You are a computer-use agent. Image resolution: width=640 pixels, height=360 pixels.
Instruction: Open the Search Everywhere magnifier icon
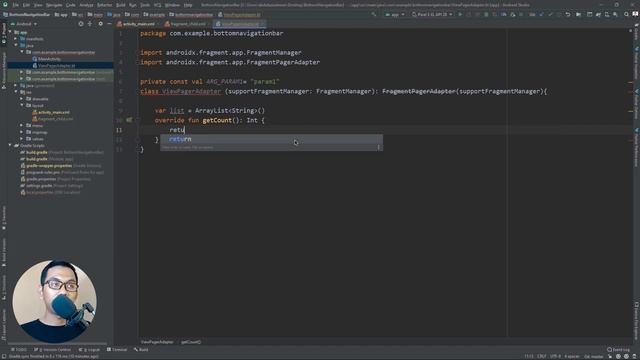pyautogui.click(x=626, y=14)
